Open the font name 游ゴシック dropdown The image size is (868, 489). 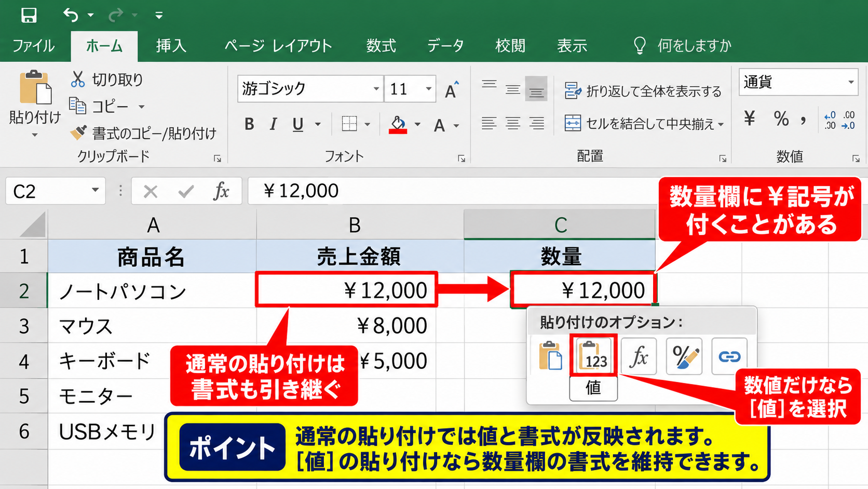tap(376, 89)
